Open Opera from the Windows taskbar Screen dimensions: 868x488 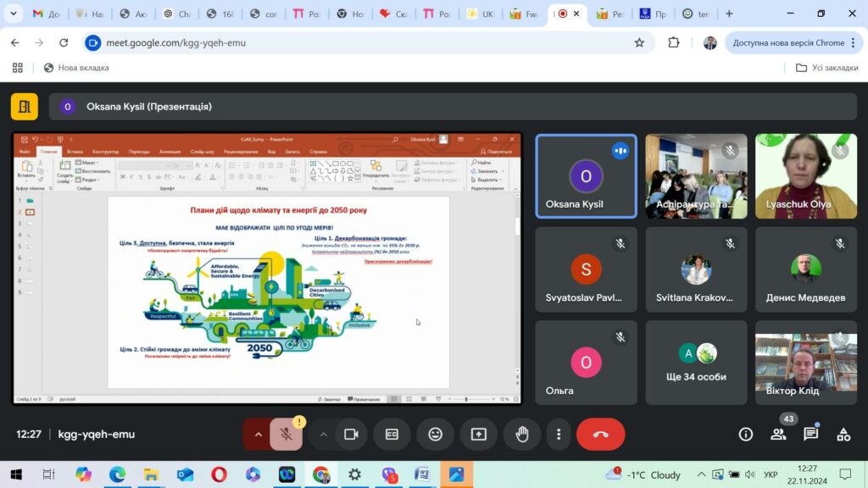(219, 474)
